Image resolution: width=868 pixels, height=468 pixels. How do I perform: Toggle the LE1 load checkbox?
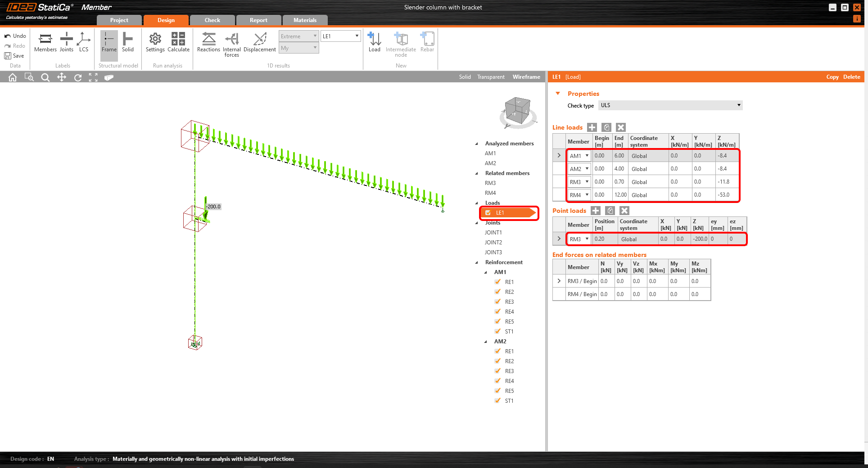pyautogui.click(x=488, y=213)
